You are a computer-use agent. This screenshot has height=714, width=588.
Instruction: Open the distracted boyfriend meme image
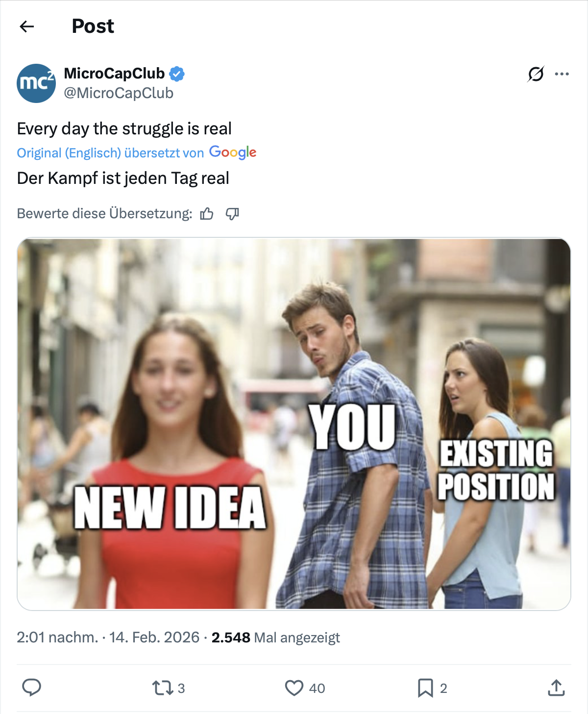click(x=294, y=424)
